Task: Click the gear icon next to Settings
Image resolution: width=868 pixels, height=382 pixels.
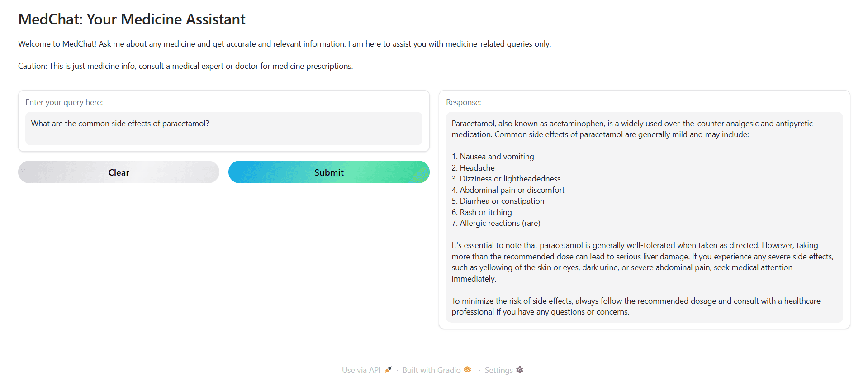Action: tap(520, 370)
